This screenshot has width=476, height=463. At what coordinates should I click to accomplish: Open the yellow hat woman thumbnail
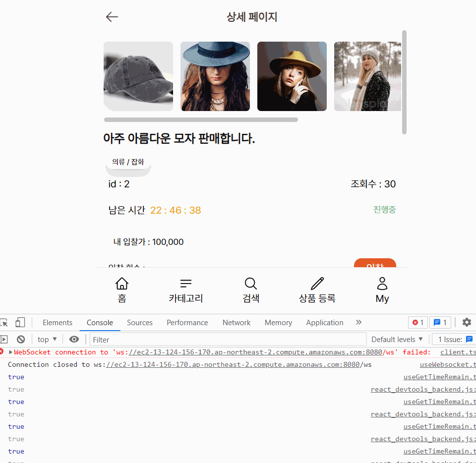coord(292,76)
